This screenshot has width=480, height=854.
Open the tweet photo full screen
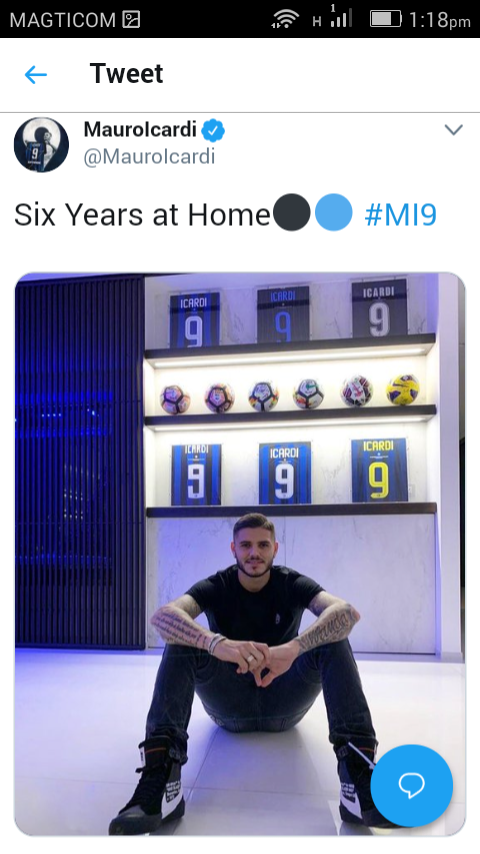click(x=240, y=554)
